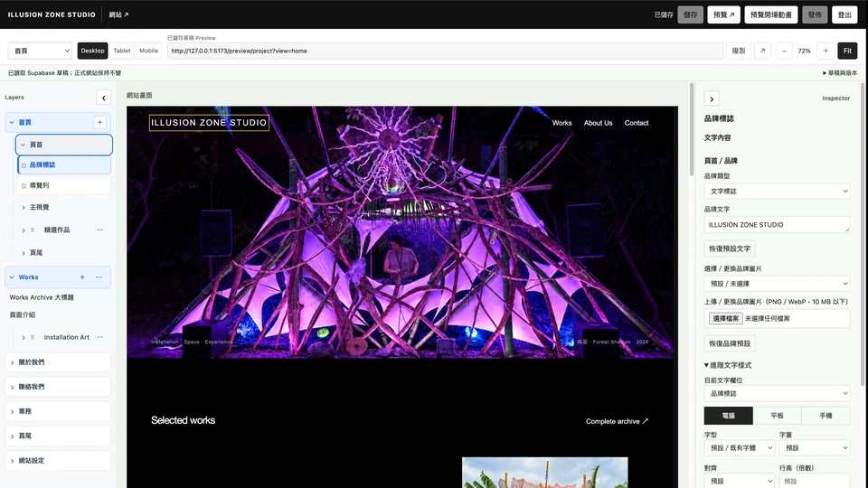This screenshot has height=488, width=868.
Task: Click About Us in preview navigation
Action: click(598, 123)
